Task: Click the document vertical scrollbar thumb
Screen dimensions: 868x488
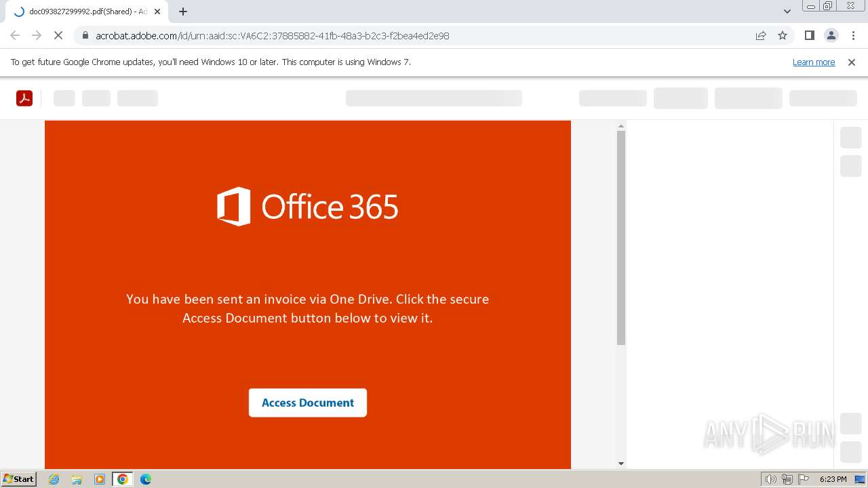Action: (x=620, y=237)
